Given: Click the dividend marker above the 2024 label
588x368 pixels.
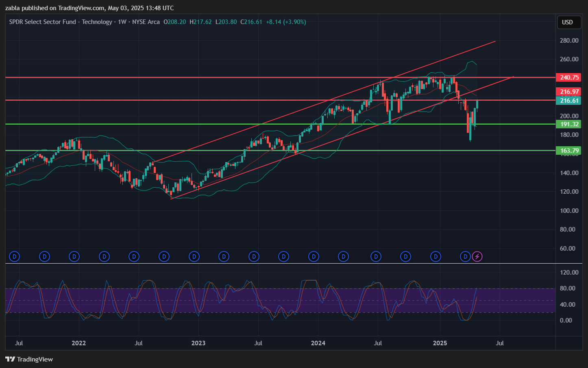Looking at the screenshot, I should [314, 256].
